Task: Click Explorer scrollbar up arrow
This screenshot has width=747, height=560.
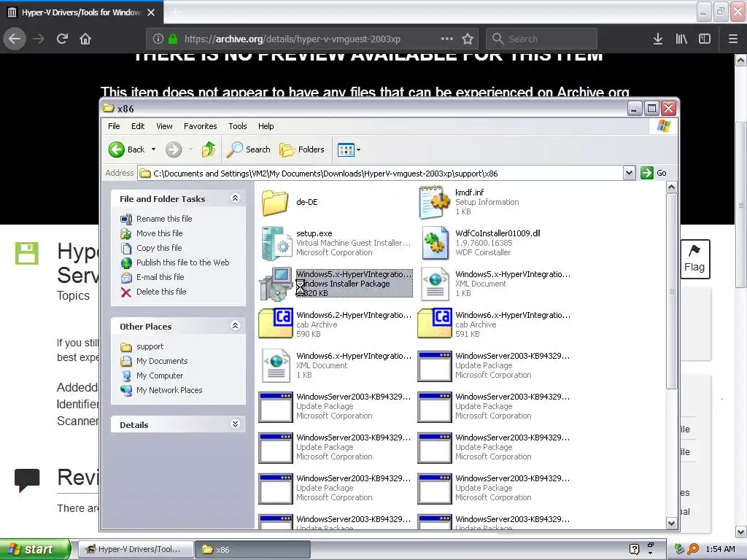Action: (671, 187)
